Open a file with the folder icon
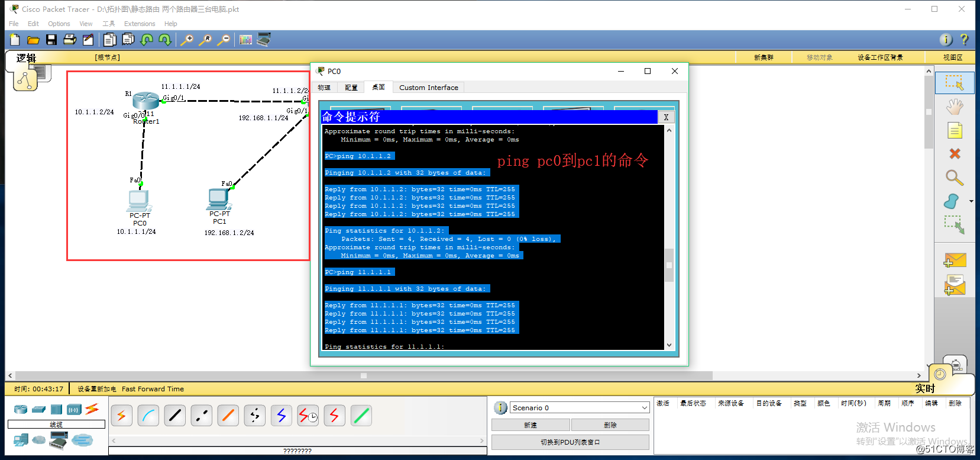Screen dimensions: 980x460 pyautogui.click(x=33, y=40)
